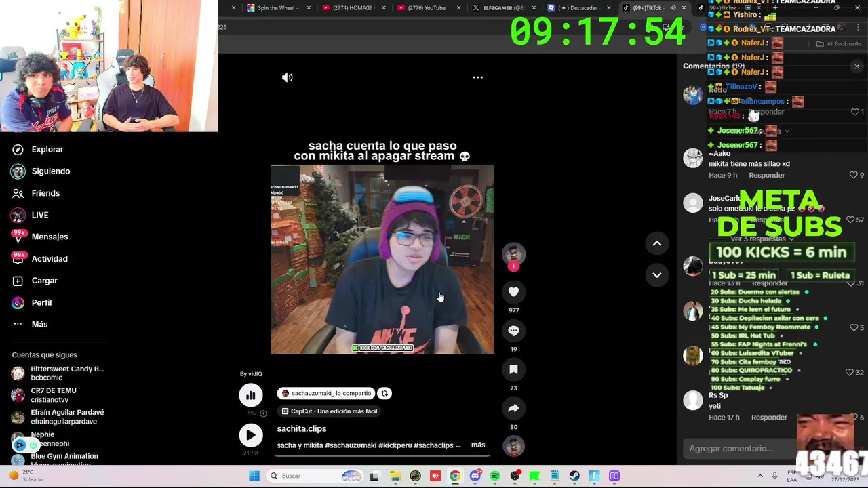Follow creator via the red plus badge
Screen dimensions: 868x488
click(513, 266)
